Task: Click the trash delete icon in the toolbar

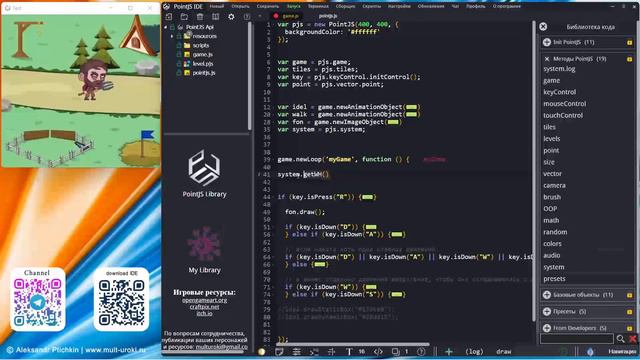Action: tap(200, 16)
